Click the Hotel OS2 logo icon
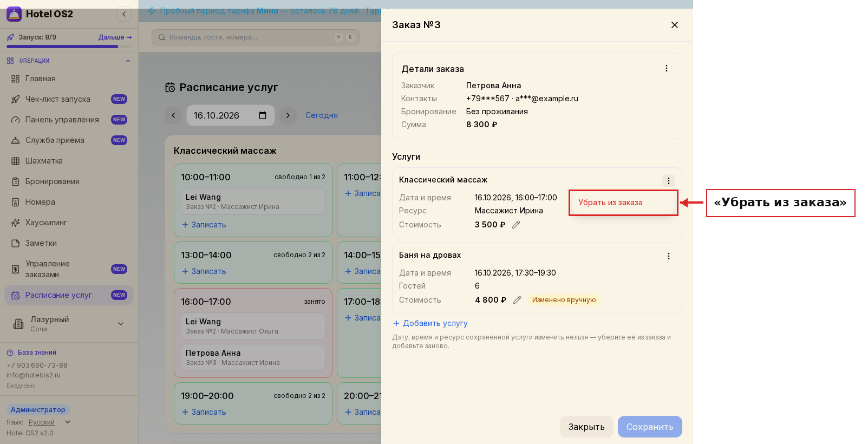Viewport: 868px width, 444px height. (14, 14)
